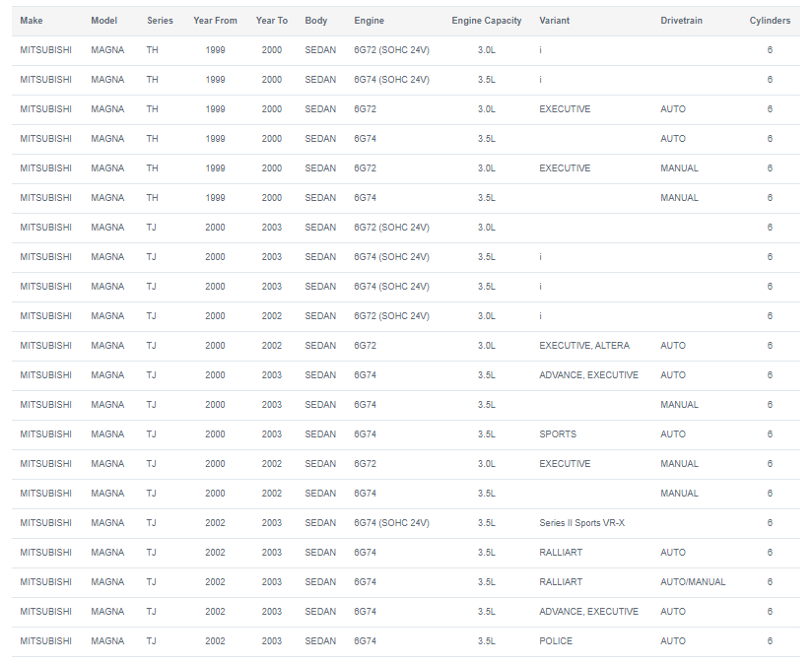The width and height of the screenshot is (812, 665).
Task: Click the Engine Capacity column header
Action: click(x=486, y=21)
